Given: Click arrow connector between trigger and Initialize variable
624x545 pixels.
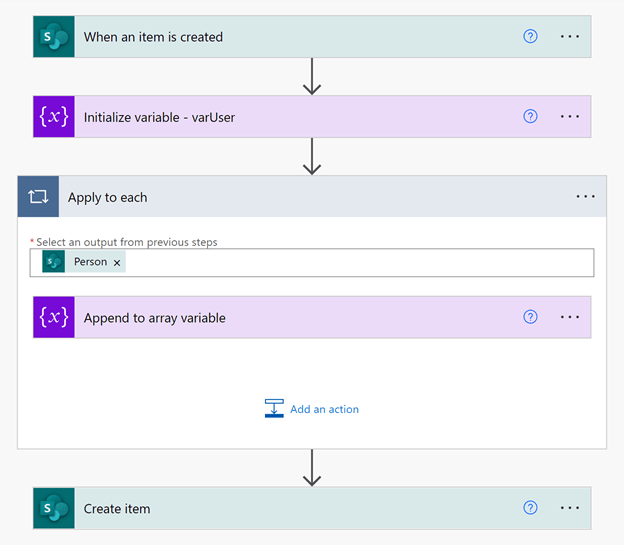Looking at the screenshot, I should coord(312,76).
